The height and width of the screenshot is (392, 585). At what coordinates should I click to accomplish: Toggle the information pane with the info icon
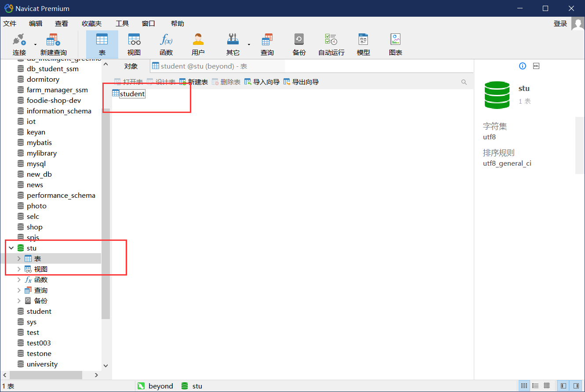[522, 66]
